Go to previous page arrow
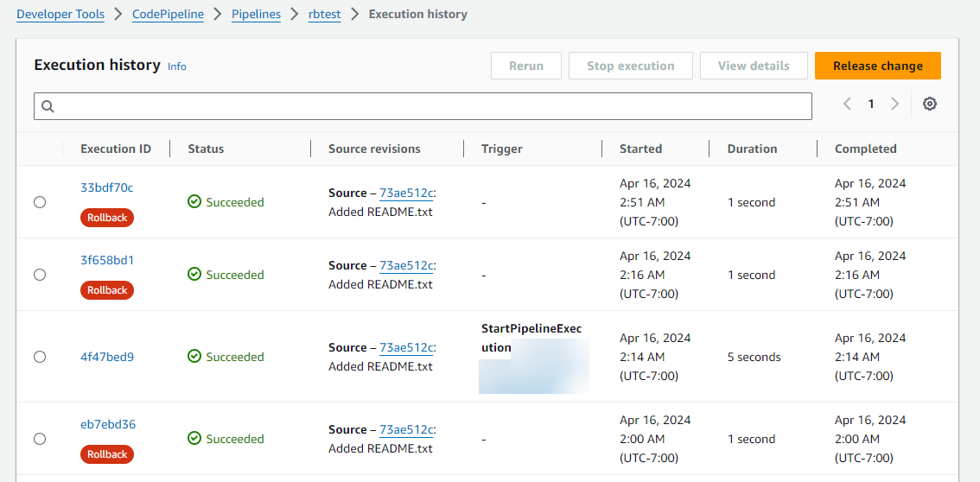Image resolution: width=980 pixels, height=482 pixels. pos(847,104)
